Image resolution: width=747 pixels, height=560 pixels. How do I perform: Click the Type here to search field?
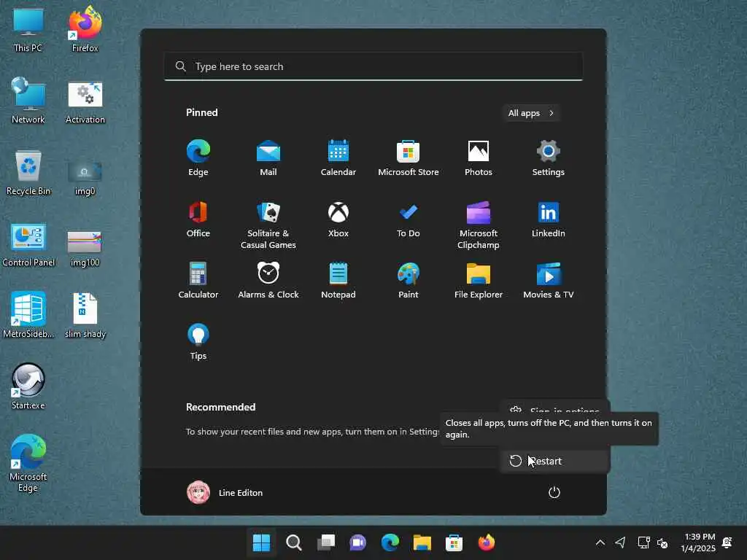[373, 66]
